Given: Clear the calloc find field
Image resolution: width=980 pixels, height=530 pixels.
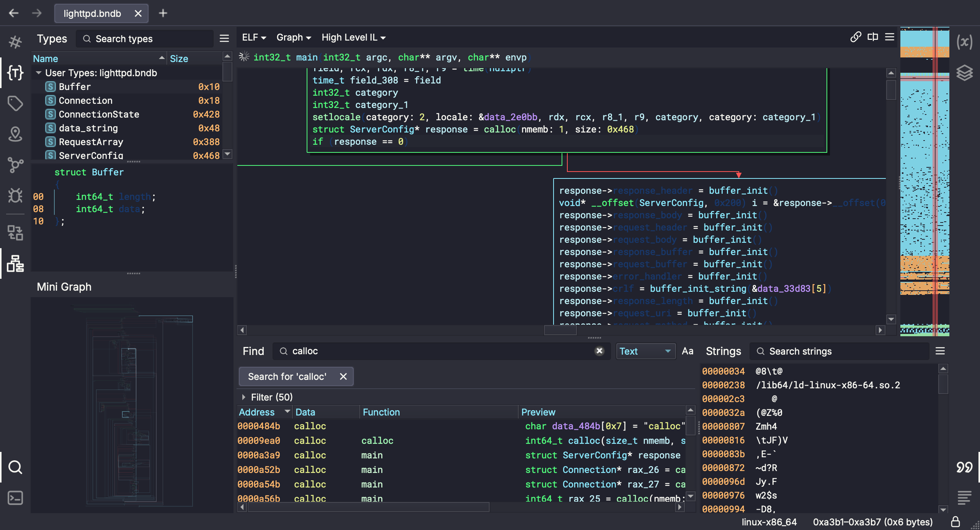Looking at the screenshot, I should coord(599,351).
